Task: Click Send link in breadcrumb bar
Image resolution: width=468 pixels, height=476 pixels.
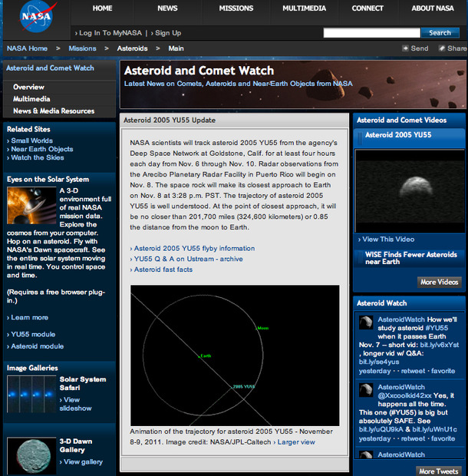Action: pyautogui.click(x=420, y=48)
